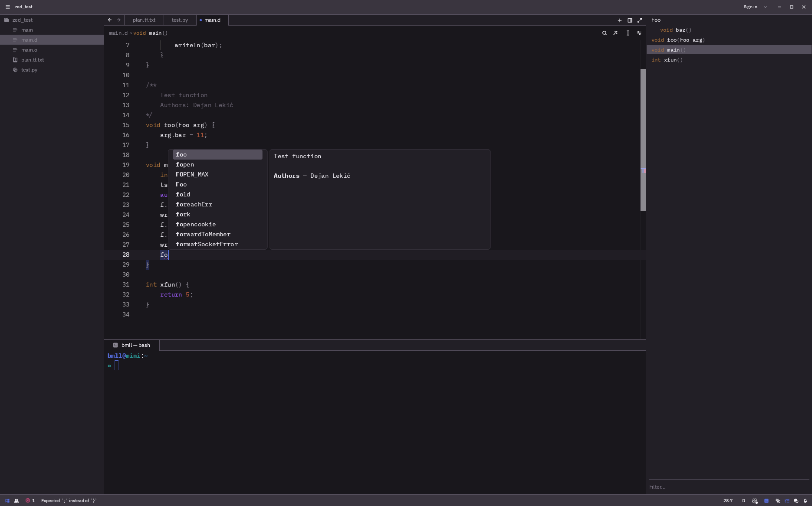The width and height of the screenshot is (812, 506).
Task: Select language mode D in the status bar
Action: tap(743, 501)
